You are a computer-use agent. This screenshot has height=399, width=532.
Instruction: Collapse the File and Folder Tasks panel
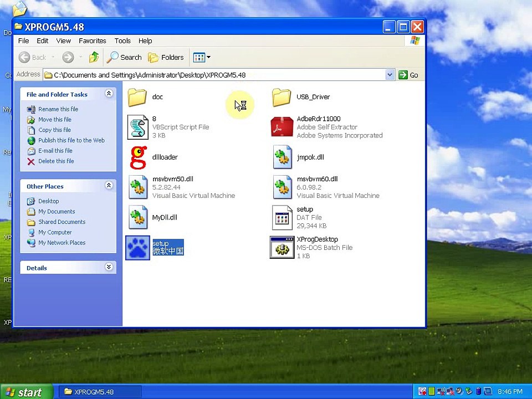coord(109,93)
